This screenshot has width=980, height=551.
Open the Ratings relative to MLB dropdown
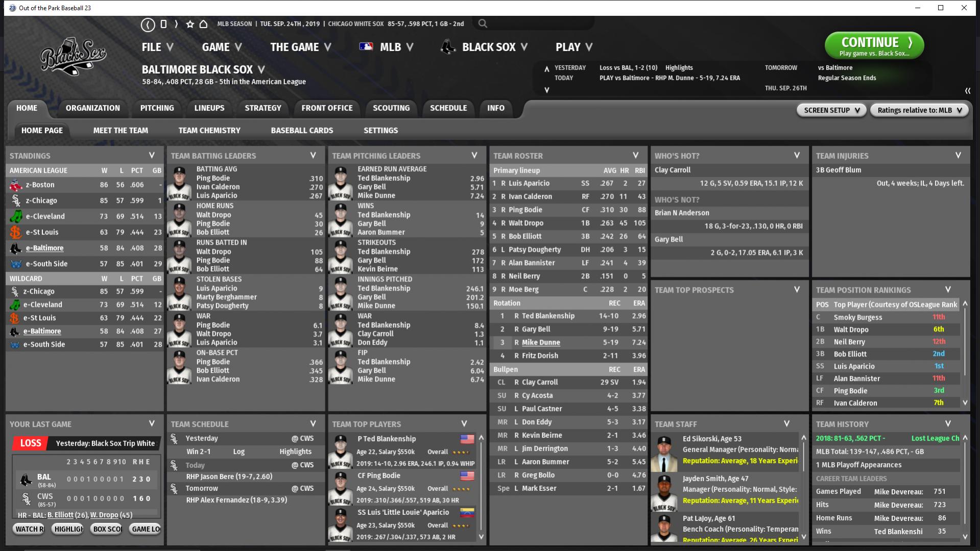tap(919, 110)
